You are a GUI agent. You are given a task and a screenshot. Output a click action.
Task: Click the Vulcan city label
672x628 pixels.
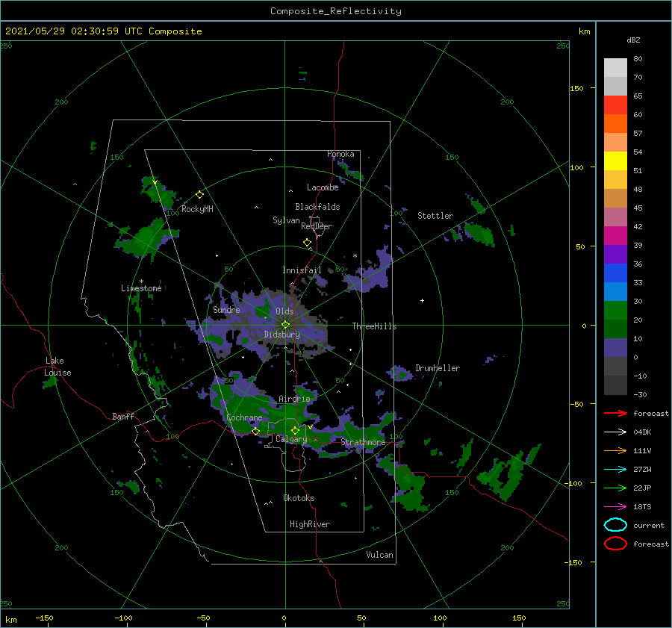point(380,555)
